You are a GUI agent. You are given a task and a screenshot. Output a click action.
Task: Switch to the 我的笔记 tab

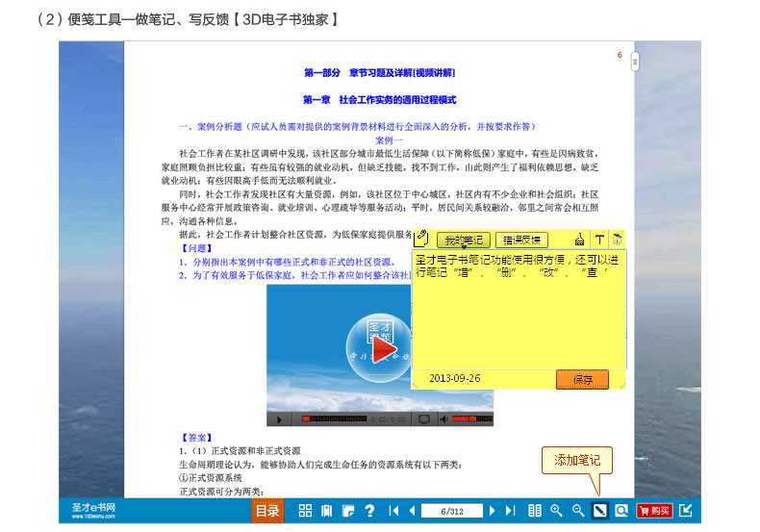point(464,240)
